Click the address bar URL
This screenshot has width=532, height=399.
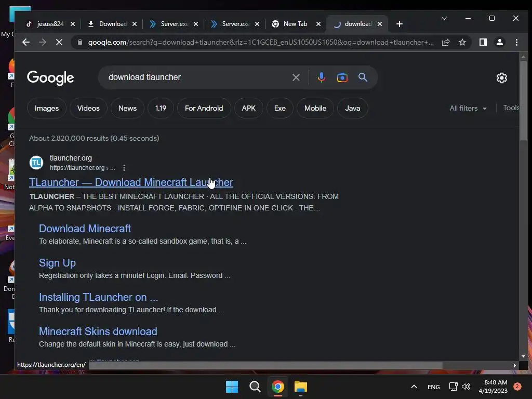point(261,43)
